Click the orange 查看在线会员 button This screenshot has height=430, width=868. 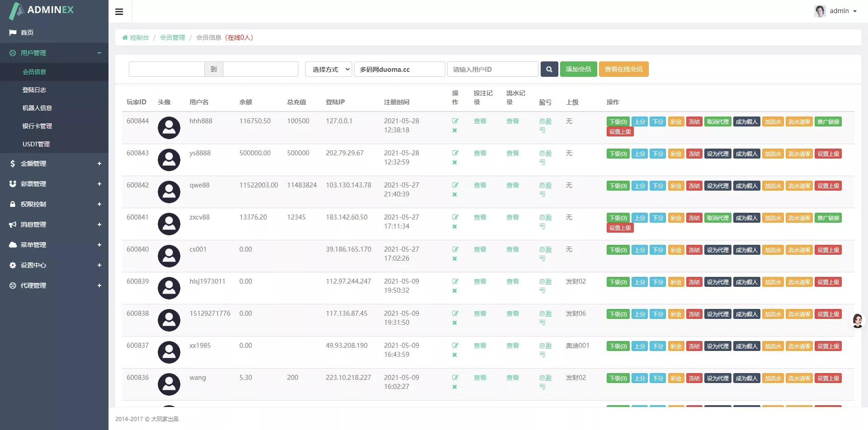click(623, 69)
